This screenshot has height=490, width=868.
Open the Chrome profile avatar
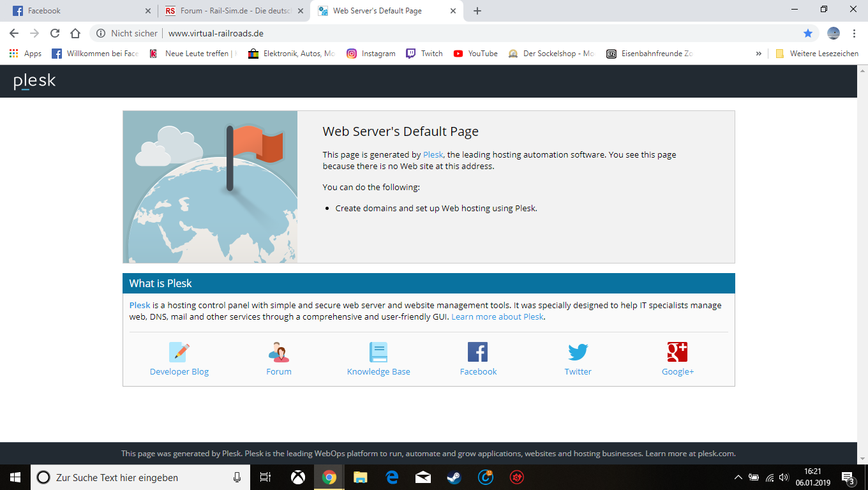(834, 33)
